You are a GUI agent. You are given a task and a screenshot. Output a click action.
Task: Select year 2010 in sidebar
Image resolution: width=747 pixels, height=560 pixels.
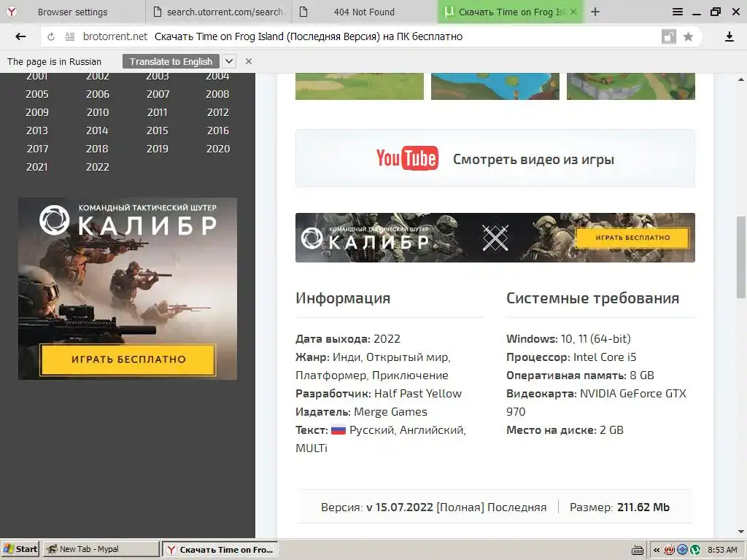[x=98, y=112]
